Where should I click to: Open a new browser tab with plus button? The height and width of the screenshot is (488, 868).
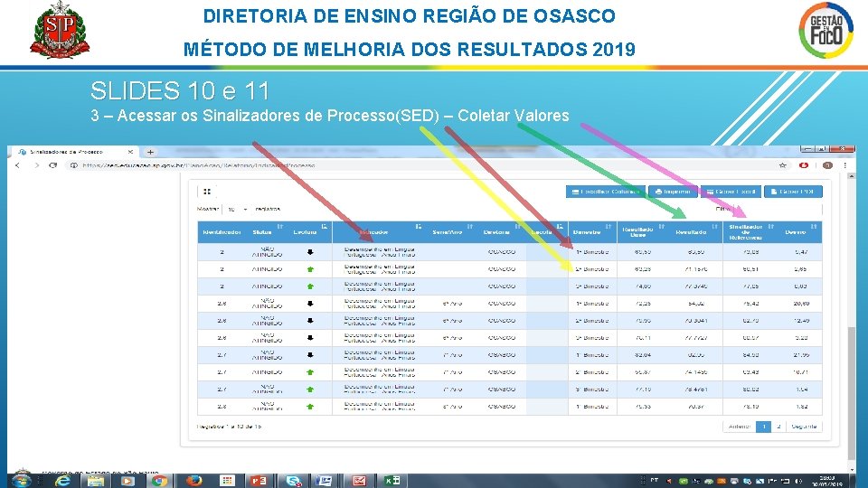pyautogui.click(x=150, y=152)
